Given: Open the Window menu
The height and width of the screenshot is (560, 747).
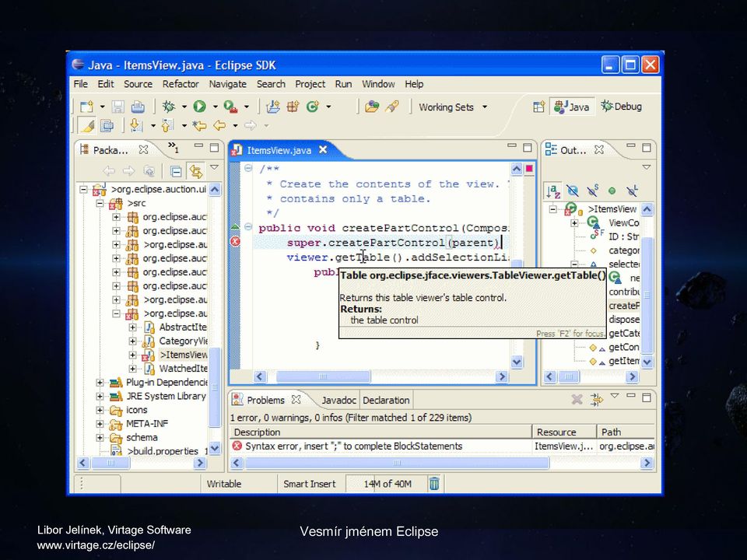Looking at the screenshot, I should (378, 84).
